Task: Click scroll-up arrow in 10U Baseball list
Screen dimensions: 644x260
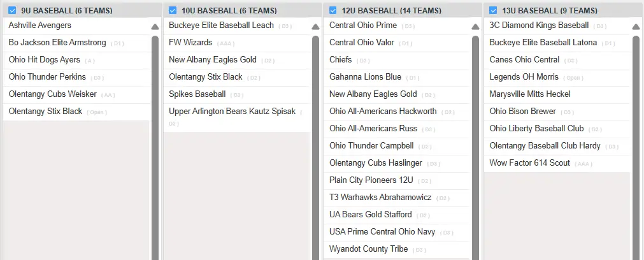Action: pos(315,27)
